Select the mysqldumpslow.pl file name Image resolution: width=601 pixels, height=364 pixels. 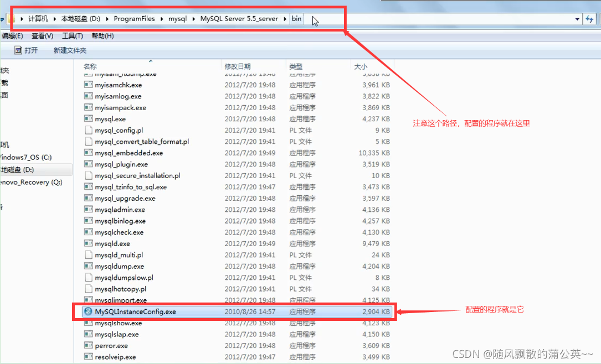(124, 278)
